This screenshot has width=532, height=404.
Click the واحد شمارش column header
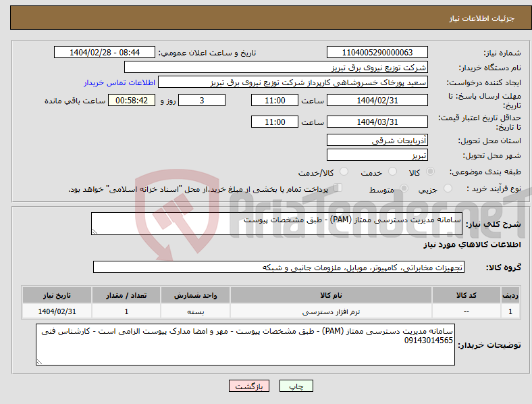tap(195, 295)
